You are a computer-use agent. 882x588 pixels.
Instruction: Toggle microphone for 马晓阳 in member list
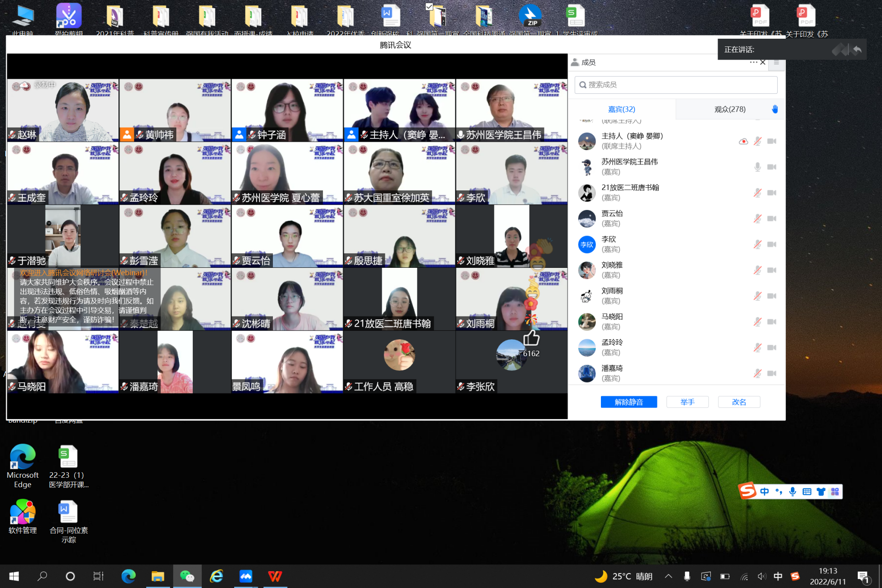click(x=757, y=322)
